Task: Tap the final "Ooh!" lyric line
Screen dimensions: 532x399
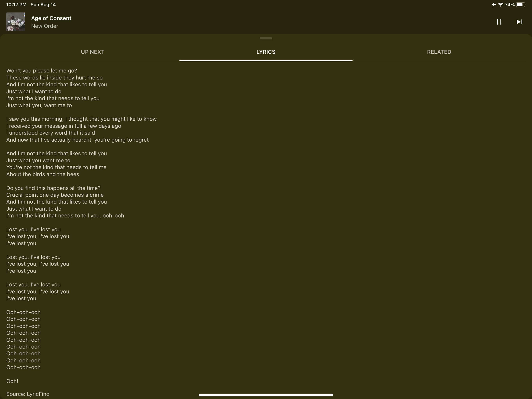Action: [x=12, y=381]
